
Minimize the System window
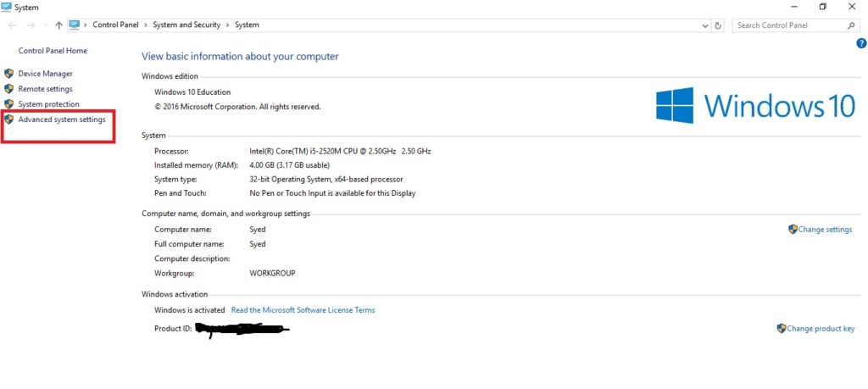coord(794,7)
